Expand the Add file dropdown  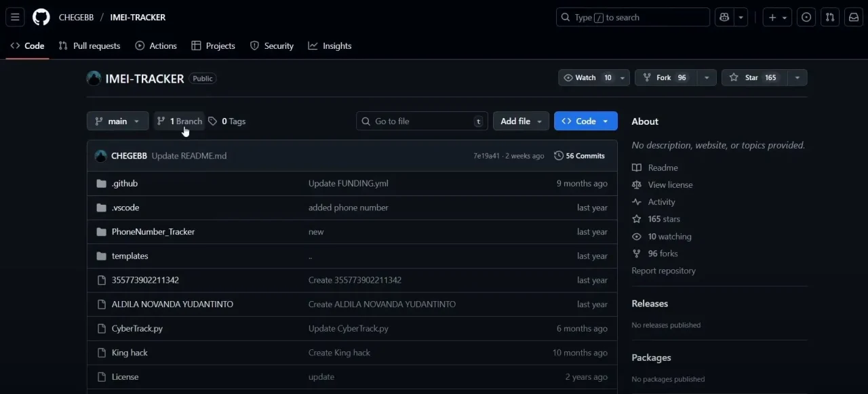[521, 121]
